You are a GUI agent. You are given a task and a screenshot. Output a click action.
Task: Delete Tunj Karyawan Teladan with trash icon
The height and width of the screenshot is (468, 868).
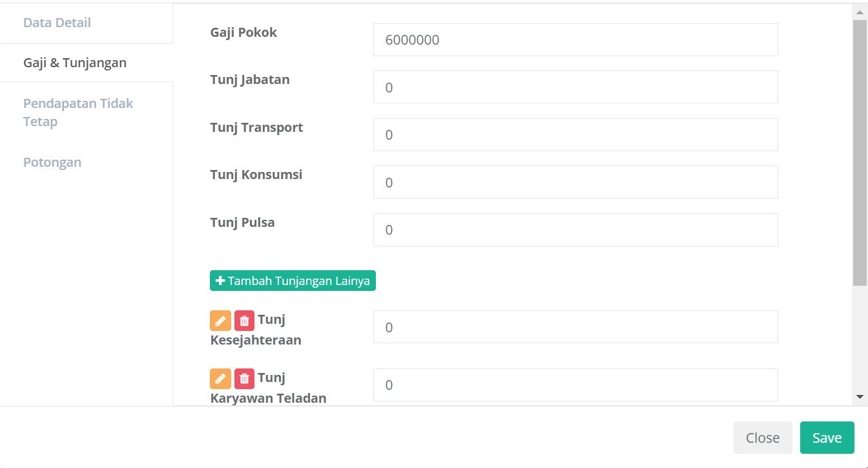(244, 378)
